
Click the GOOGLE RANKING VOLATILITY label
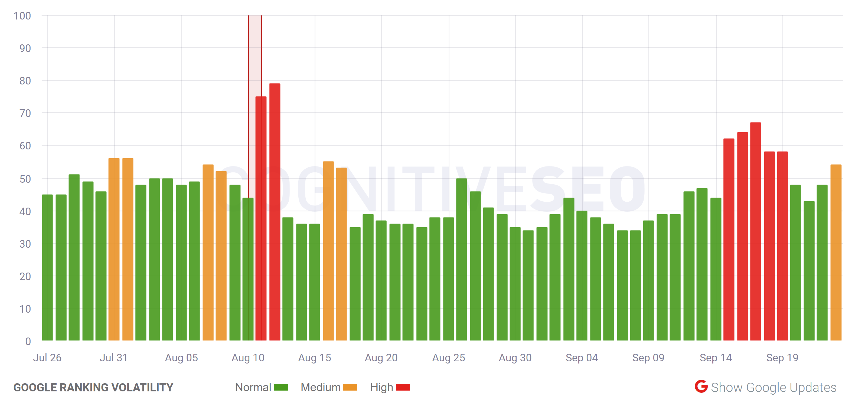(x=93, y=388)
